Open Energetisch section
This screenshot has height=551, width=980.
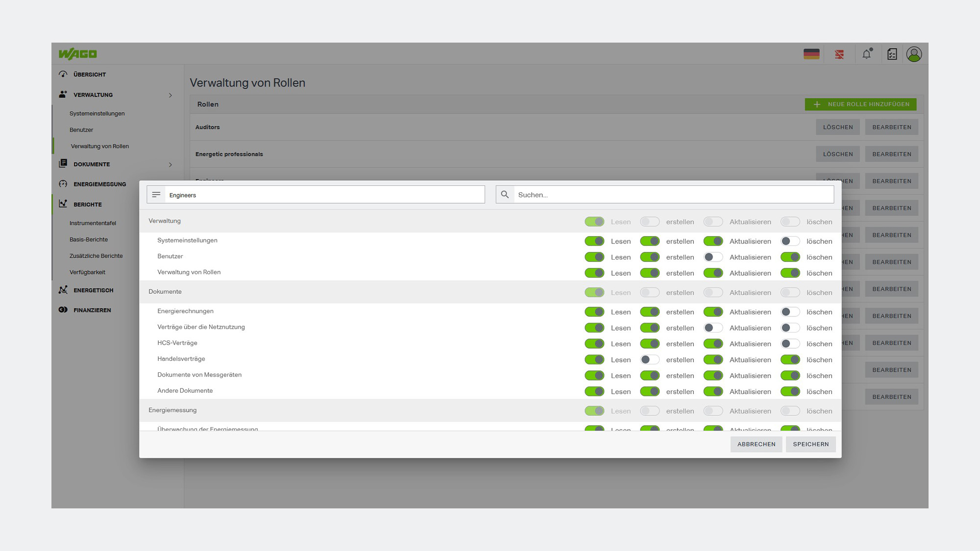93,290
